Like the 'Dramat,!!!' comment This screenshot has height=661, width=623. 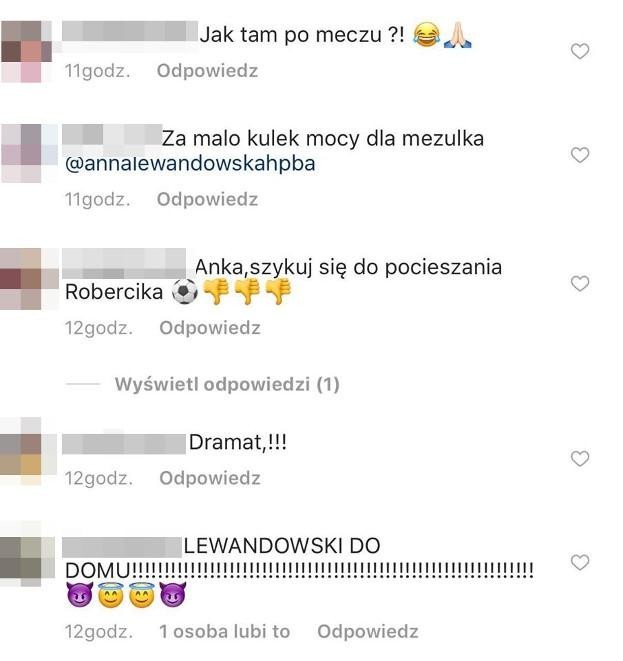580,459
